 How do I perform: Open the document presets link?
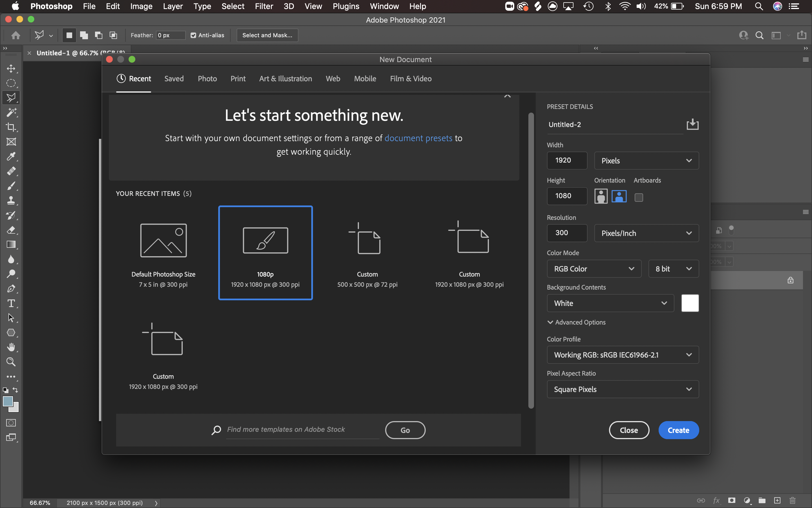coord(418,138)
